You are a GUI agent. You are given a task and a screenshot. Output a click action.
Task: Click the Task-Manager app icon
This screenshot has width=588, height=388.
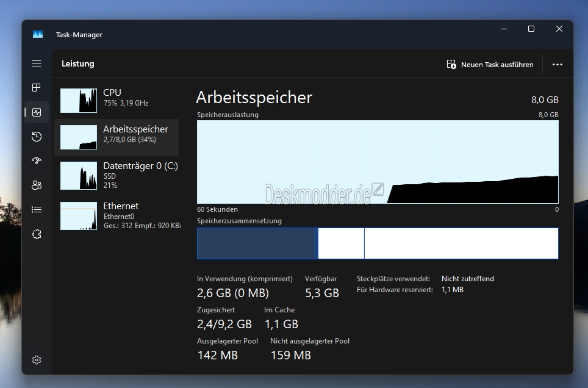point(37,35)
